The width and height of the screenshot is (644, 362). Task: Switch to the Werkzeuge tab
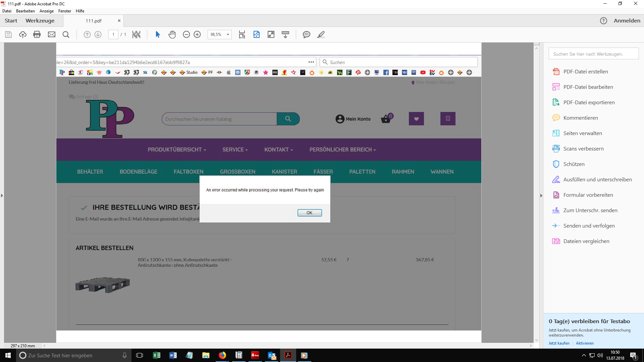pos(40,21)
